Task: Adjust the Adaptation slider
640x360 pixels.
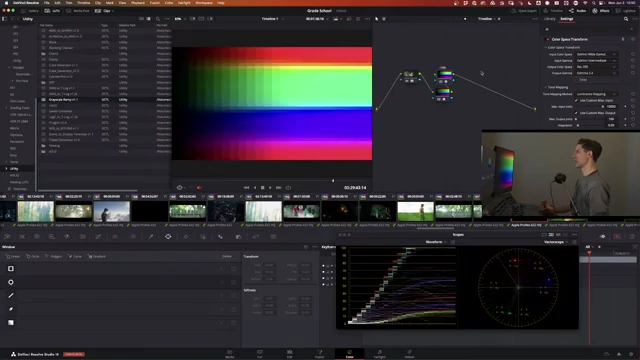Action: click(589, 125)
